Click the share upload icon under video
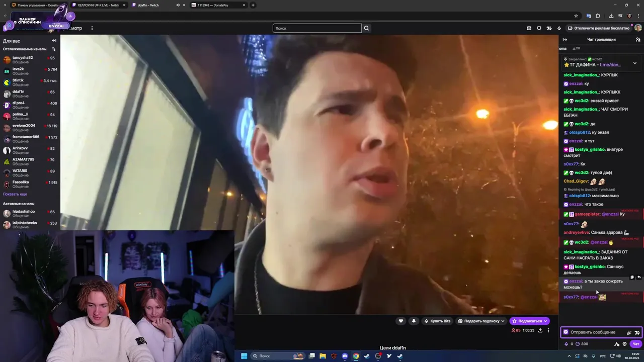644x362 pixels. pyautogui.click(x=540, y=330)
